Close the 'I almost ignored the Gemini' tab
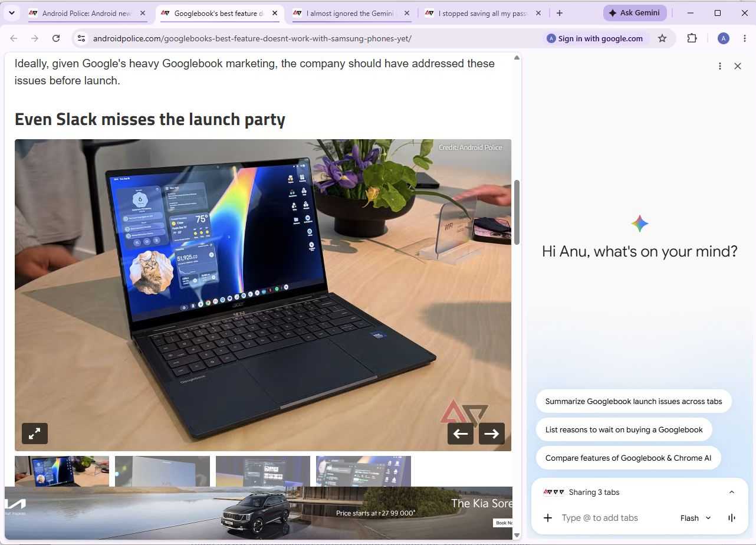This screenshot has width=756, height=545. pyautogui.click(x=406, y=13)
